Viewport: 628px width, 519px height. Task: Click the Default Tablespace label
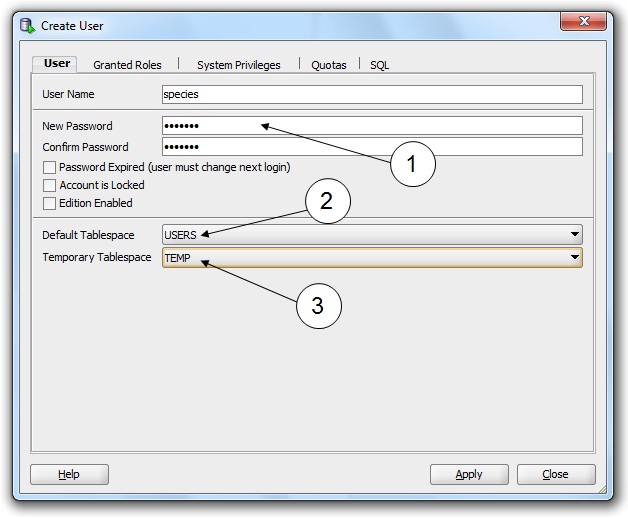point(88,235)
